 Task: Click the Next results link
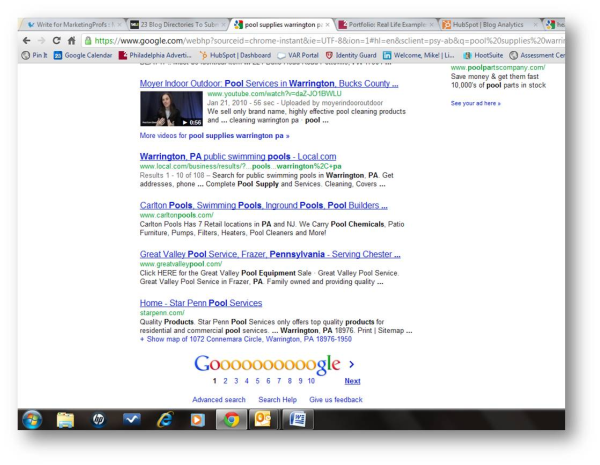point(352,381)
